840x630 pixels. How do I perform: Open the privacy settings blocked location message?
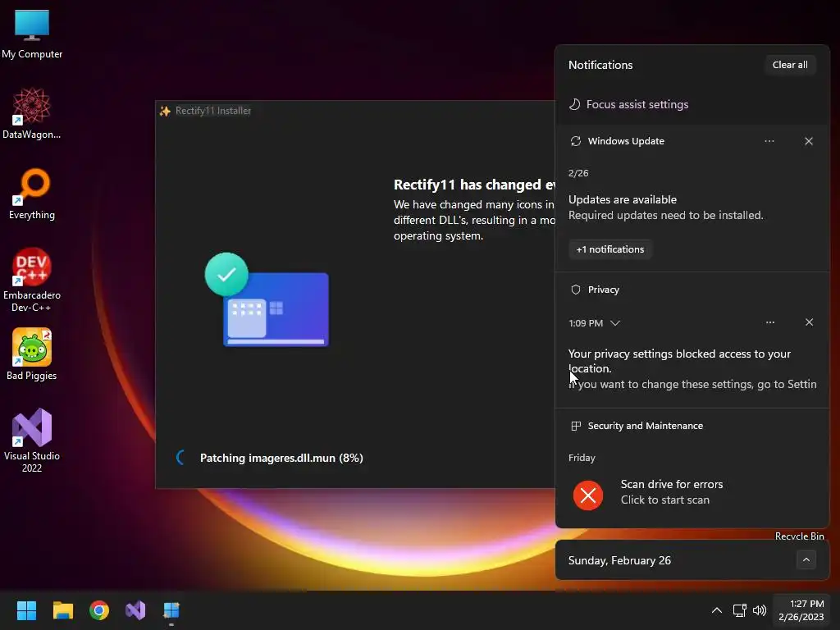coord(692,369)
